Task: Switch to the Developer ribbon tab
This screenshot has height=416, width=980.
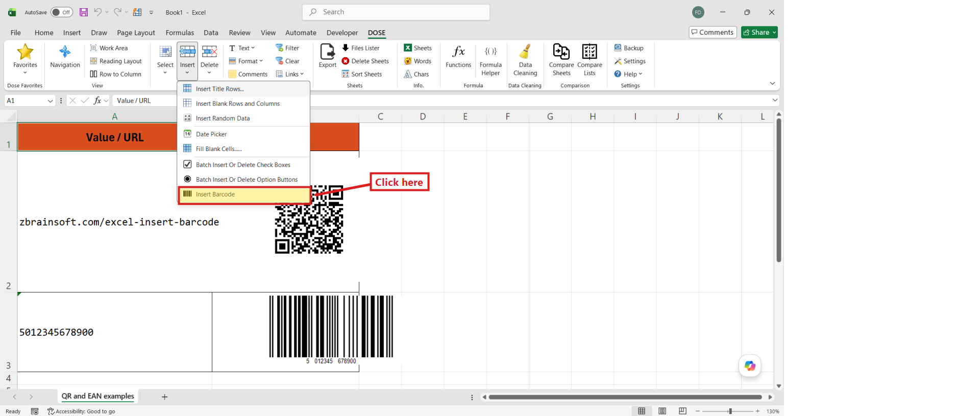Action: click(x=342, y=33)
